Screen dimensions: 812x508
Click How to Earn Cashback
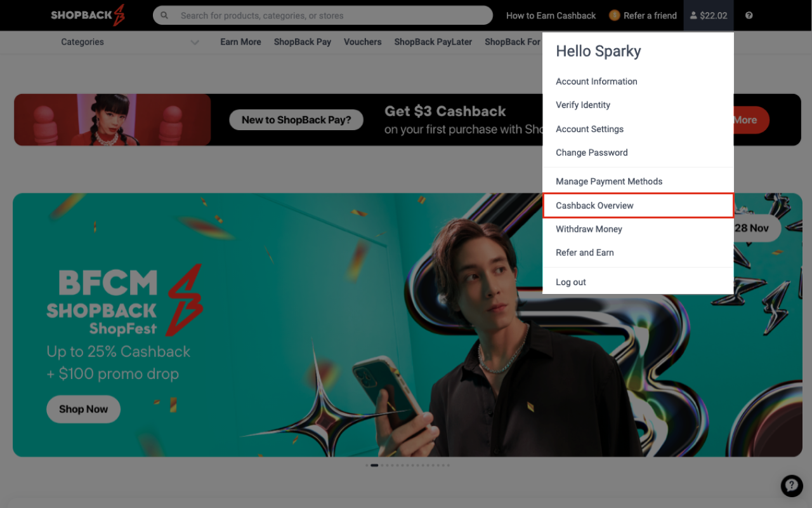point(550,15)
